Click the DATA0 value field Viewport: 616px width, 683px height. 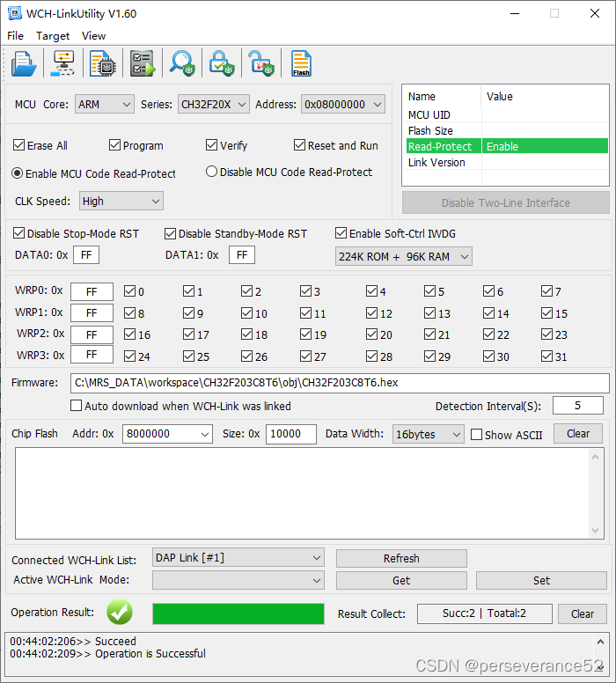point(86,255)
